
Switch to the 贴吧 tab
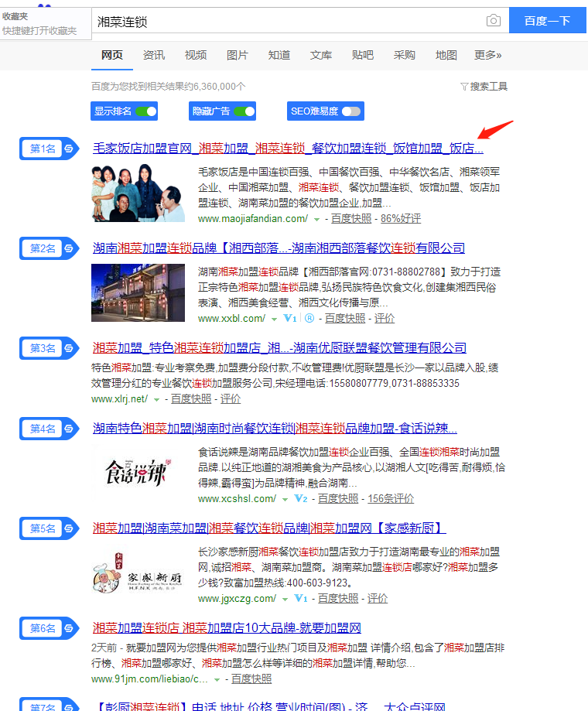point(362,55)
